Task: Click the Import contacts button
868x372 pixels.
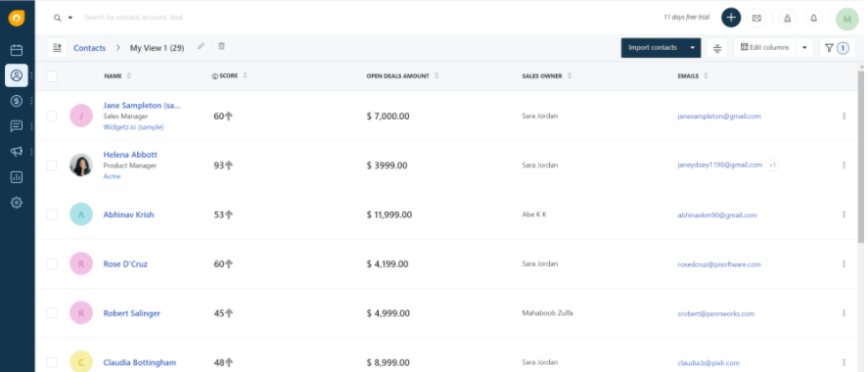Action: pyautogui.click(x=653, y=48)
